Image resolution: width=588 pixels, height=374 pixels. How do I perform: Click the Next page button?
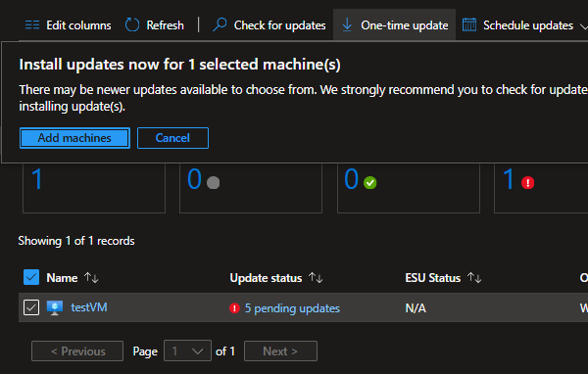click(x=280, y=351)
